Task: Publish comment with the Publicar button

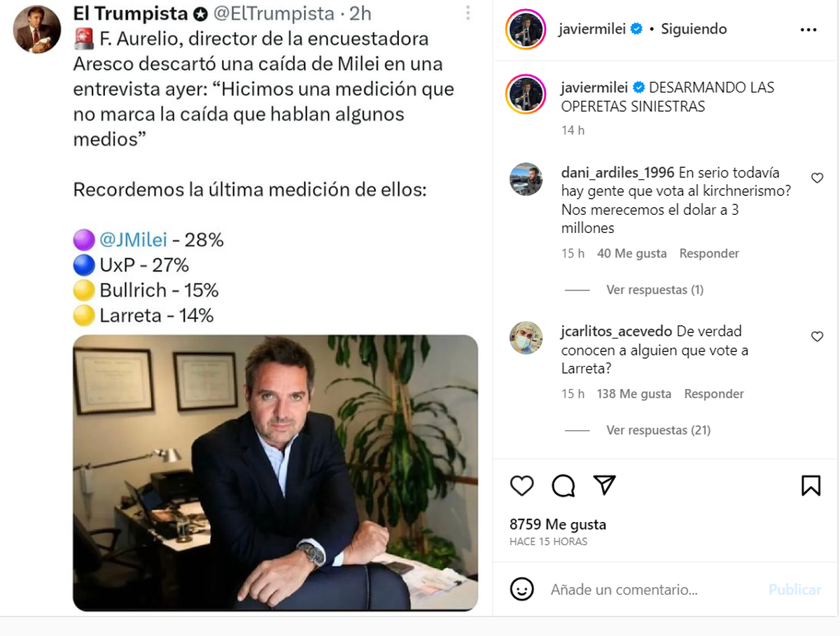Action: (794, 589)
